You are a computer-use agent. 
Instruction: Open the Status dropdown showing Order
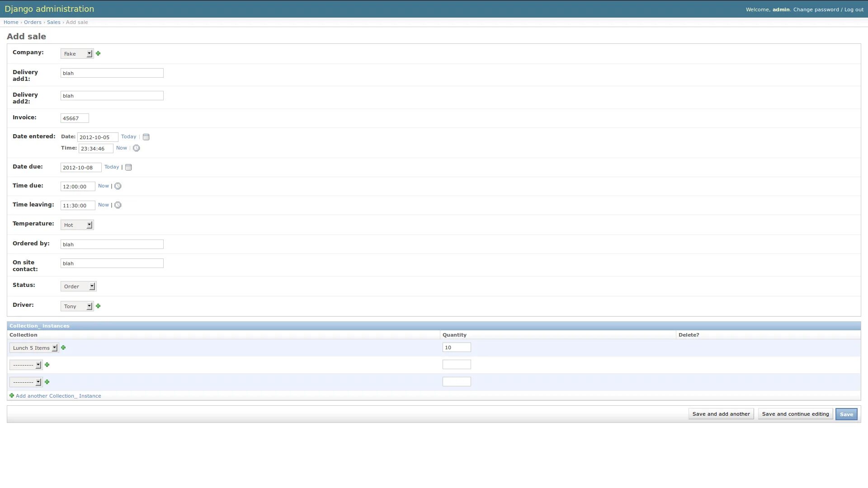click(x=78, y=286)
